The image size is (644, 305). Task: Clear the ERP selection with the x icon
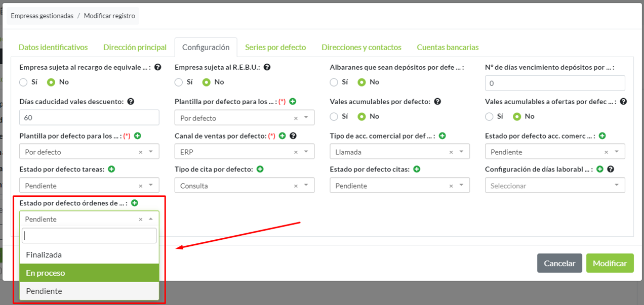(296, 152)
